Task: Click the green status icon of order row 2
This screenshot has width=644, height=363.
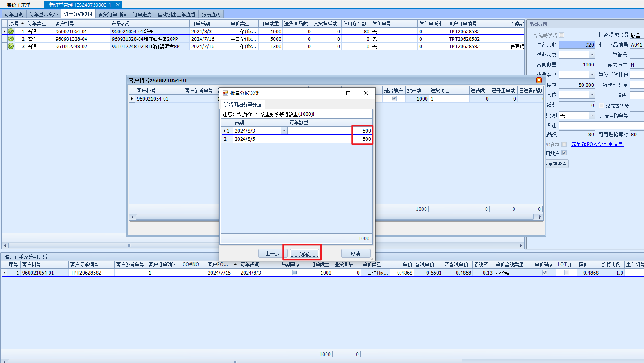Action: pyautogui.click(x=11, y=39)
